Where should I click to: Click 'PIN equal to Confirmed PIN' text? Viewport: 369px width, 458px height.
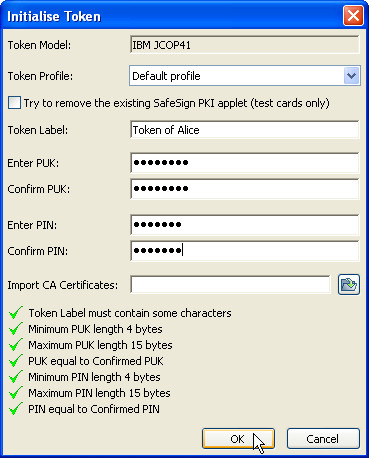pos(94,409)
